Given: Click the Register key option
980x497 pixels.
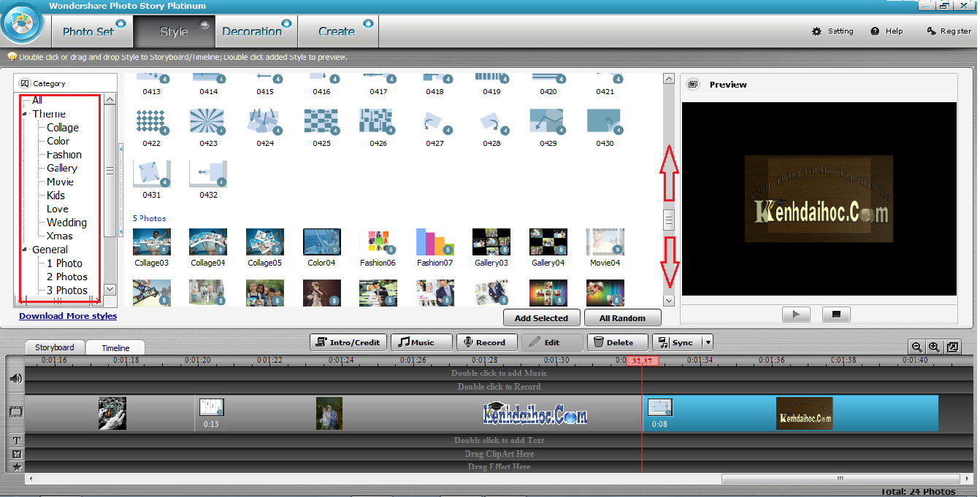Looking at the screenshot, I should tap(949, 31).
